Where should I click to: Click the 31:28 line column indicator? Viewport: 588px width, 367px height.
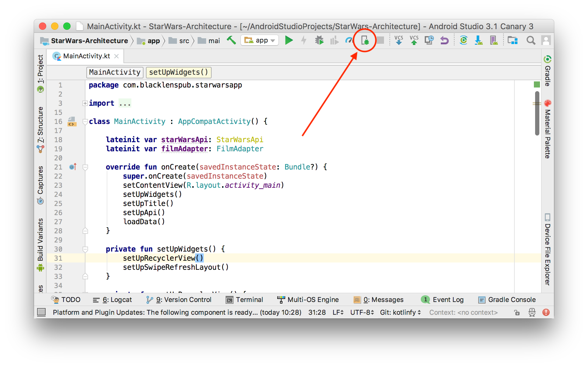pos(317,312)
